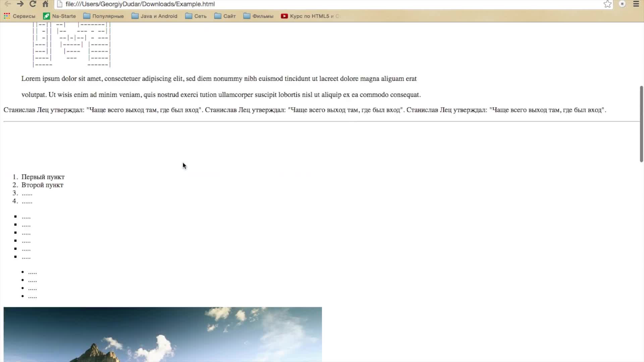This screenshot has width=644, height=362.
Task: Open the Na-Starte bookmark
Action: coord(59,16)
